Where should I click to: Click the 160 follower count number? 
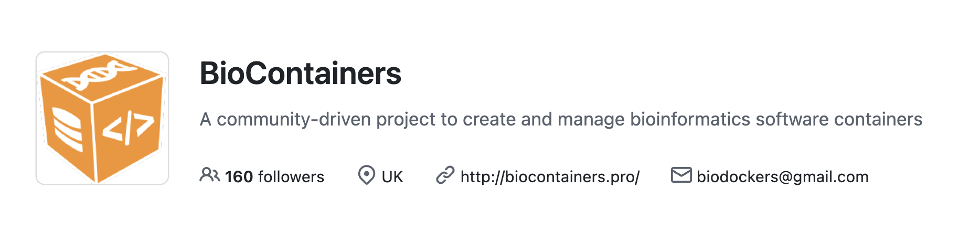click(x=239, y=177)
